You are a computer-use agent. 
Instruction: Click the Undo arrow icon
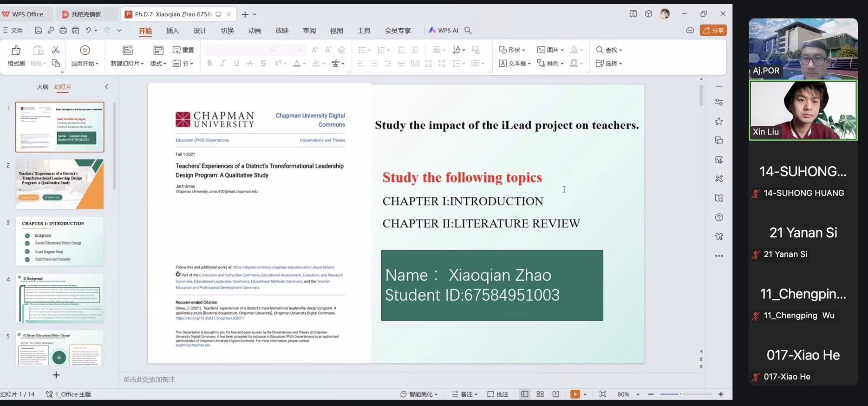[88, 30]
